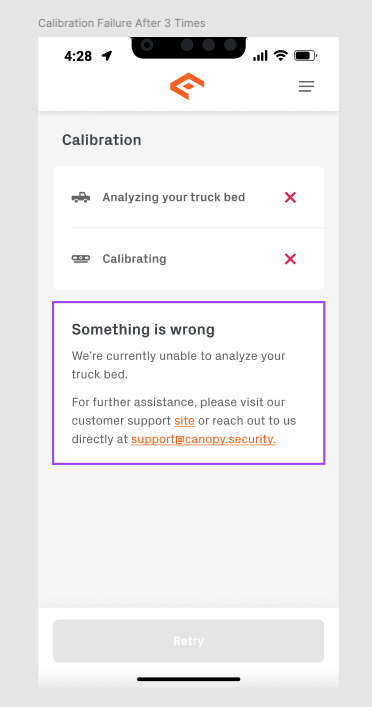Select the Calibrating row text
This screenshot has width=372, height=707.
point(134,259)
